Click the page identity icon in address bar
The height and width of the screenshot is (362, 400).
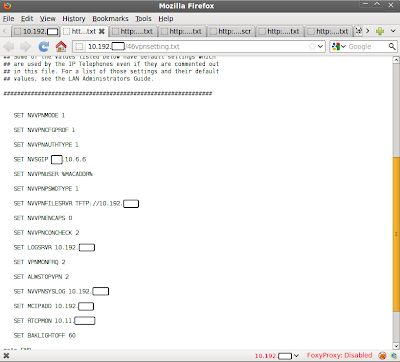pos(79,47)
